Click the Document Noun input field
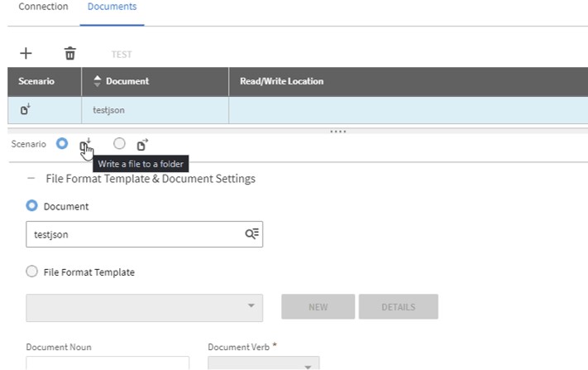 108,363
